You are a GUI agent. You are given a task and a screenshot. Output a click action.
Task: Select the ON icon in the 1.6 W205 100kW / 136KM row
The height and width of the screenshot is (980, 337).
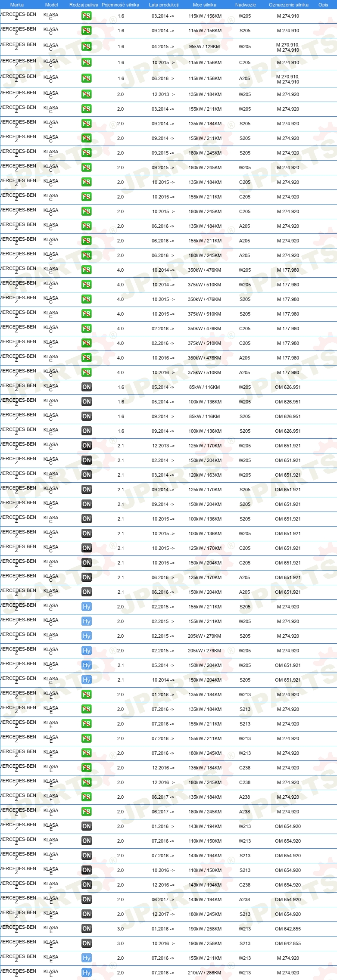click(x=87, y=402)
